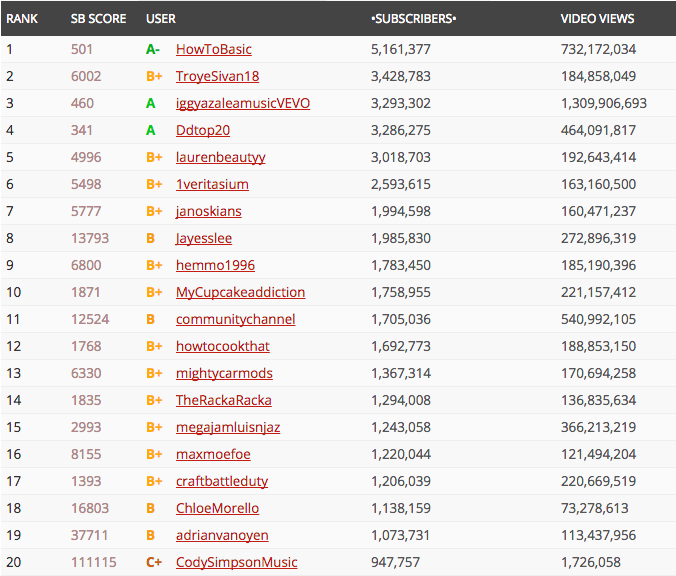Open the HowToBasic channel link
The image size is (676, 576).
[x=213, y=49]
